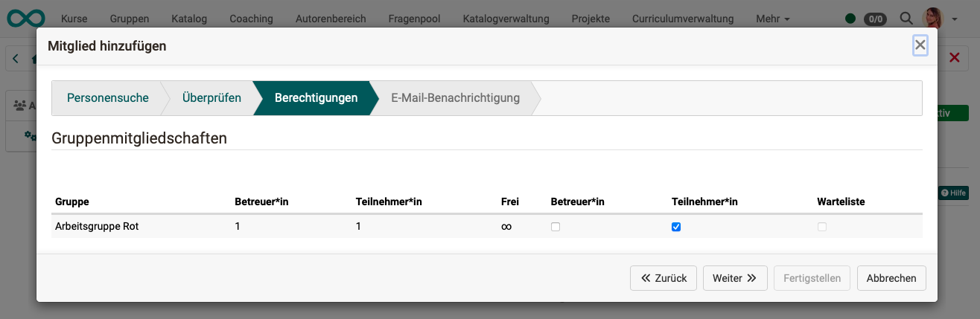Close the Mitglied hinzufügen dialog

(920, 45)
